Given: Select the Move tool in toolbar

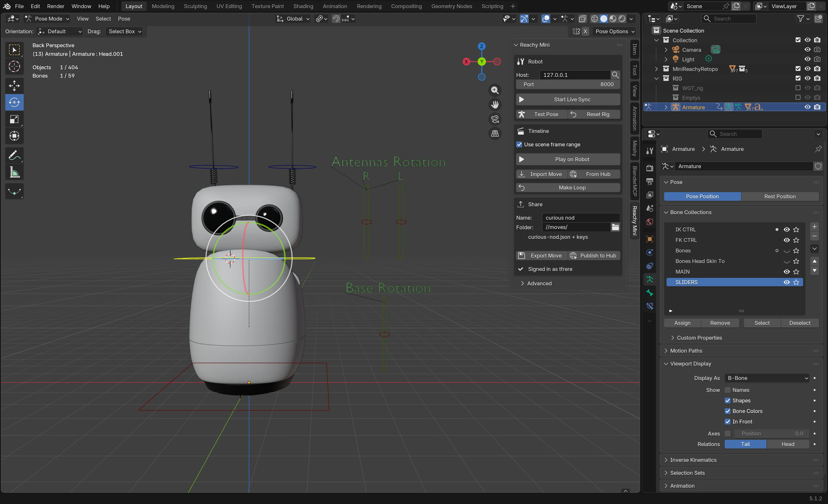Looking at the screenshot, I should tap(14, 86).
